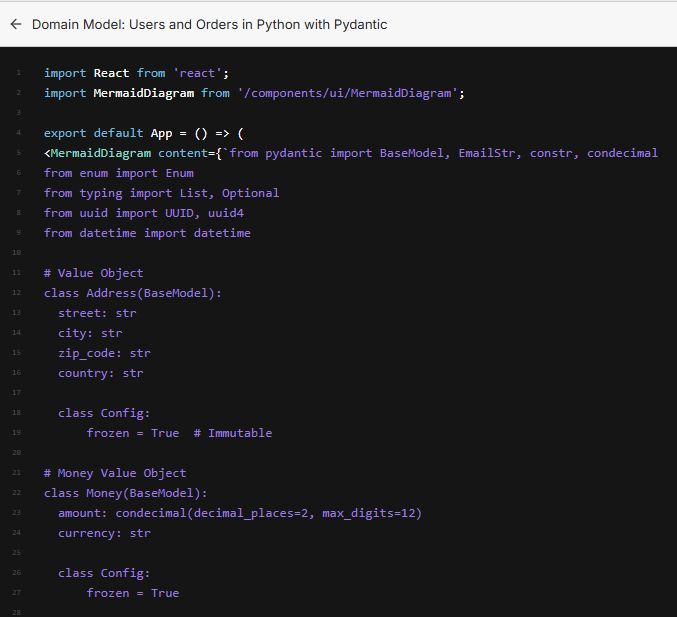Click the zip_code: str line
Viewport: 677px width, 617px height.
pyautogui.click(x=104, y=353)
